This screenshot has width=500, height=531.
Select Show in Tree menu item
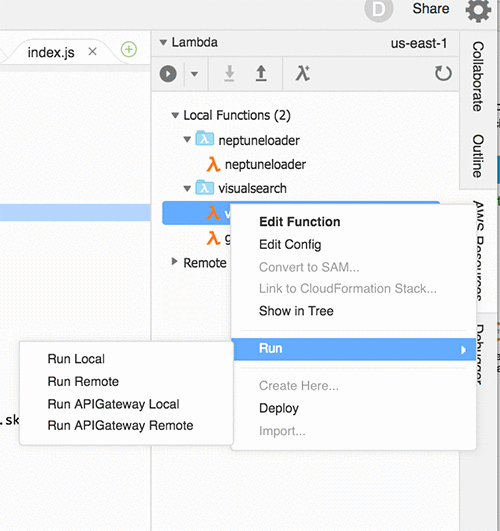tap(296, 311)
